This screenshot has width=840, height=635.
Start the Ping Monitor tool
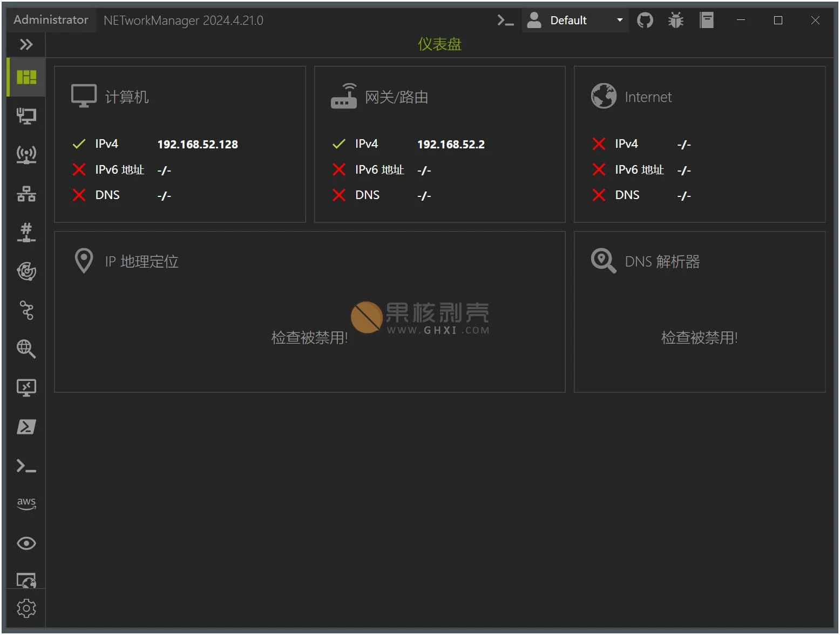(x=25, y=271)
